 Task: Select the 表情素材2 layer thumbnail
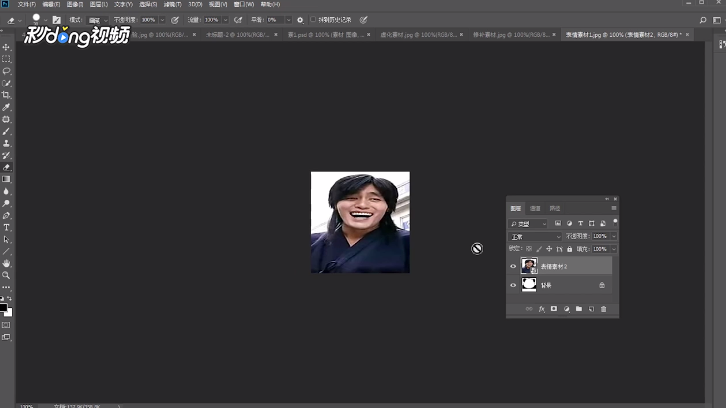[528, 266]
